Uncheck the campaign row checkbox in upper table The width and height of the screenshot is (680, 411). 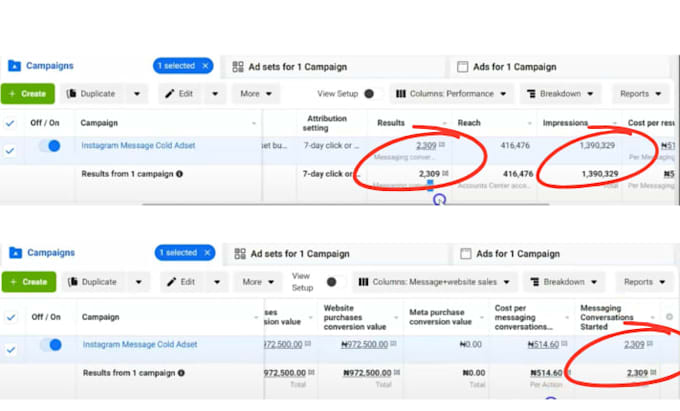(10, 150)
